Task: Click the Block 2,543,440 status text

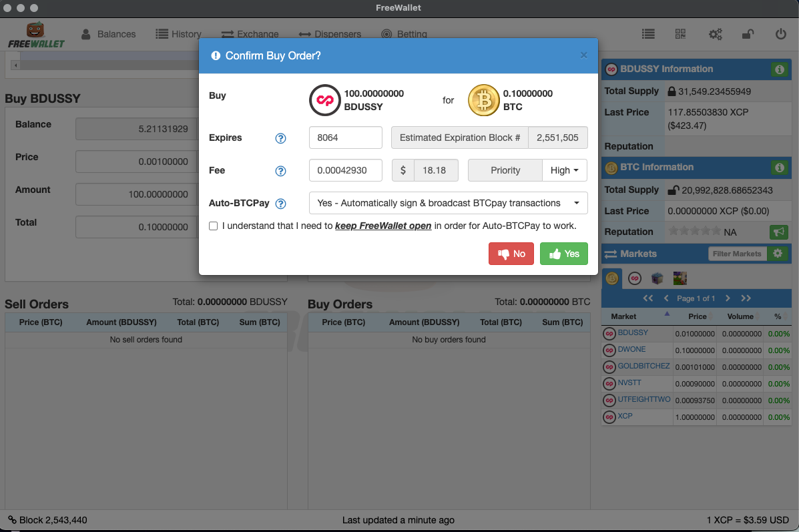Action: click(x=53, y=520)
